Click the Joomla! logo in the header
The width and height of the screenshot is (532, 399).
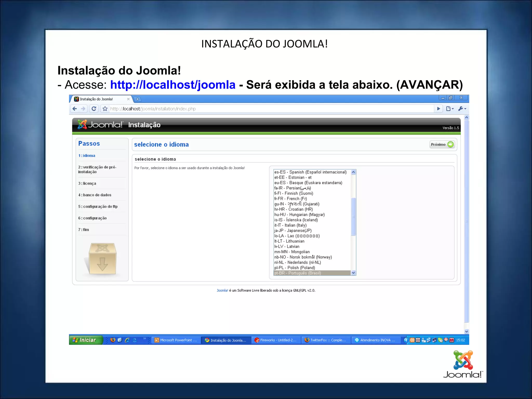(x=100, y=125)
